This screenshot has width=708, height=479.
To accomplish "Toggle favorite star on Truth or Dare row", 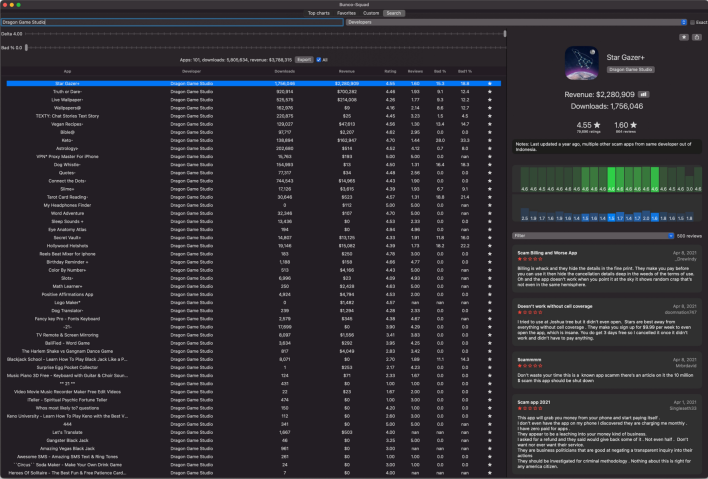I will pos(490,92).
